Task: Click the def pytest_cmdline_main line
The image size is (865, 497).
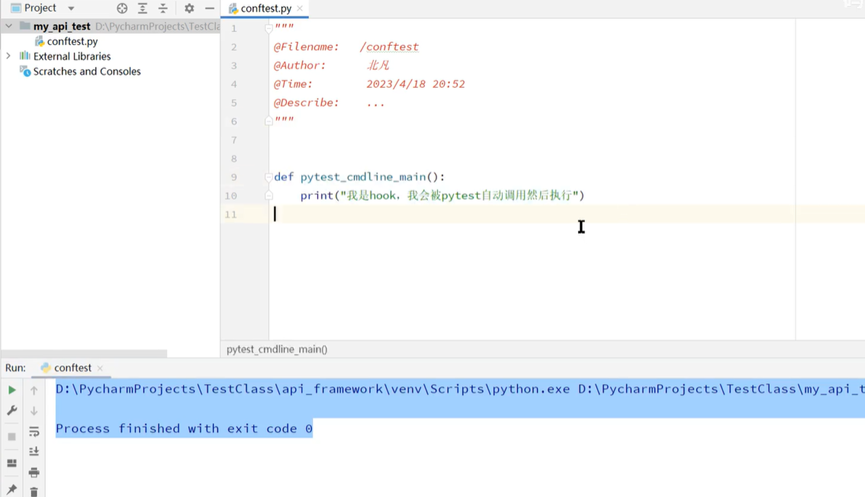Action: click(x=359, y=177)
